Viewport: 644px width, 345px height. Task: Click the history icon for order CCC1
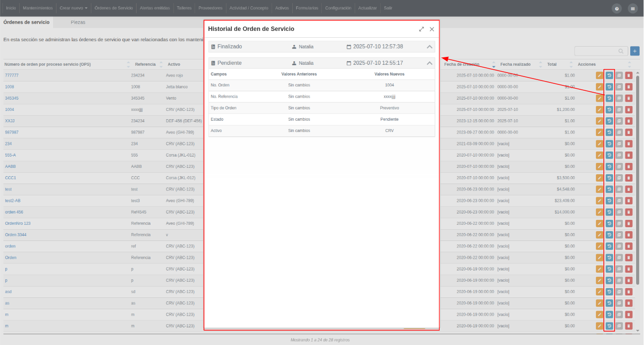pos(609,178)
